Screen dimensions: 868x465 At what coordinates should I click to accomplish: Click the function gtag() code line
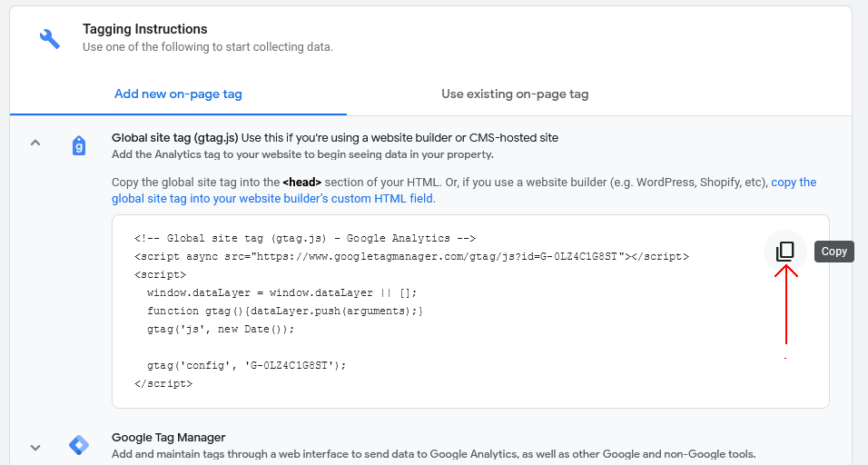click(285, 312)
